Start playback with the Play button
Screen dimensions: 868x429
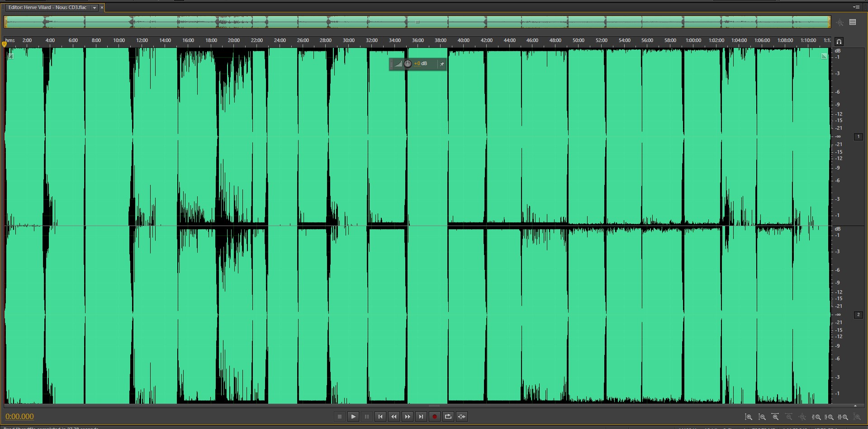tap(353, 416)
